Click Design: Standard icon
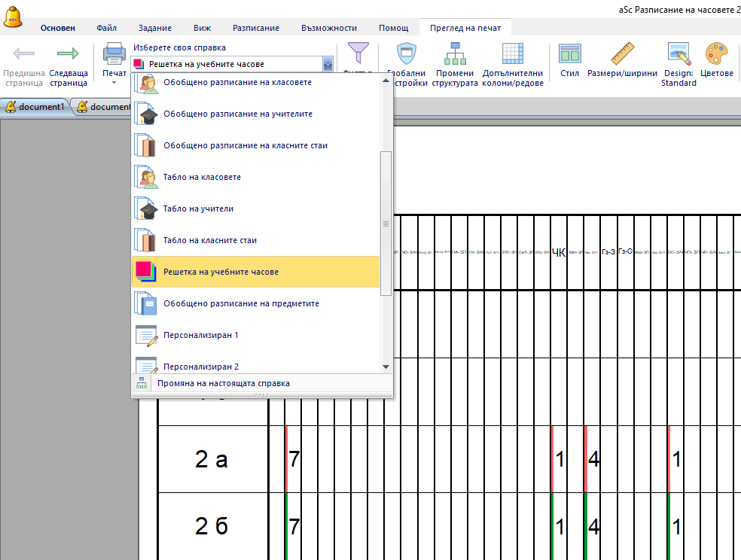The image size is (741, 560). point(678,54)
